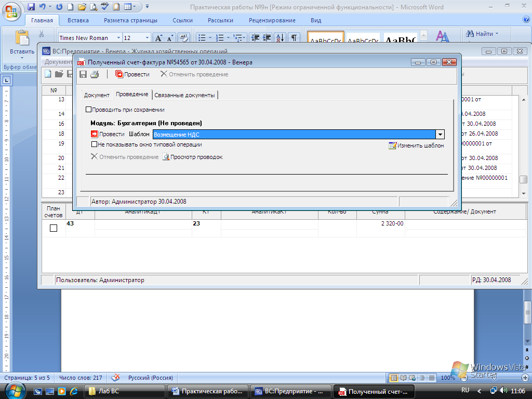Apply numbered list formatting
Viewport: 532px width, 399px height.
(x=220, y=37)
